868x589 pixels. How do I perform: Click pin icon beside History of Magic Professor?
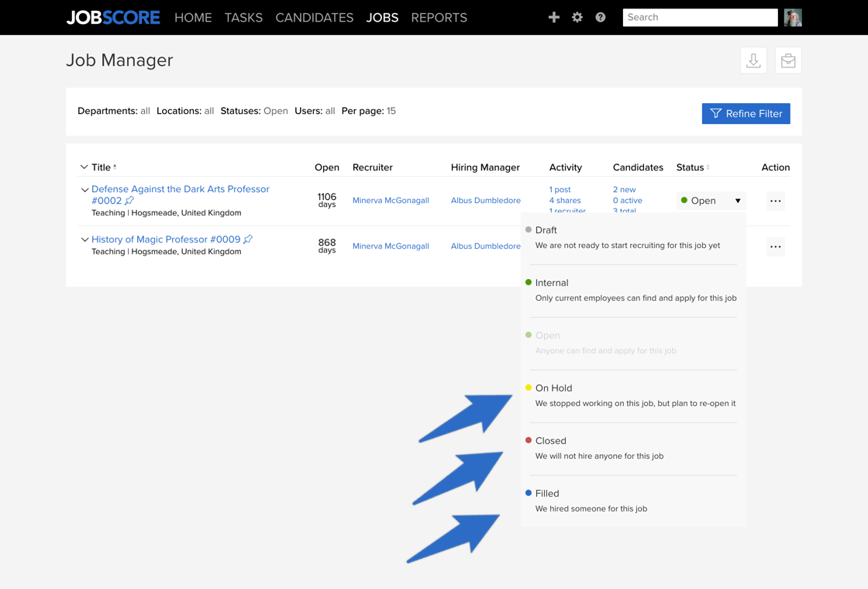pos(248,239)
